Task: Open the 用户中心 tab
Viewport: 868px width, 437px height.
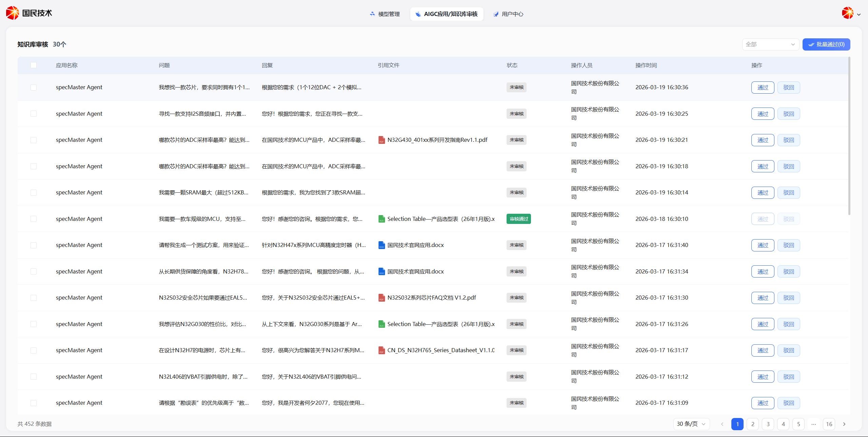Action: click(x=508, y=14)
